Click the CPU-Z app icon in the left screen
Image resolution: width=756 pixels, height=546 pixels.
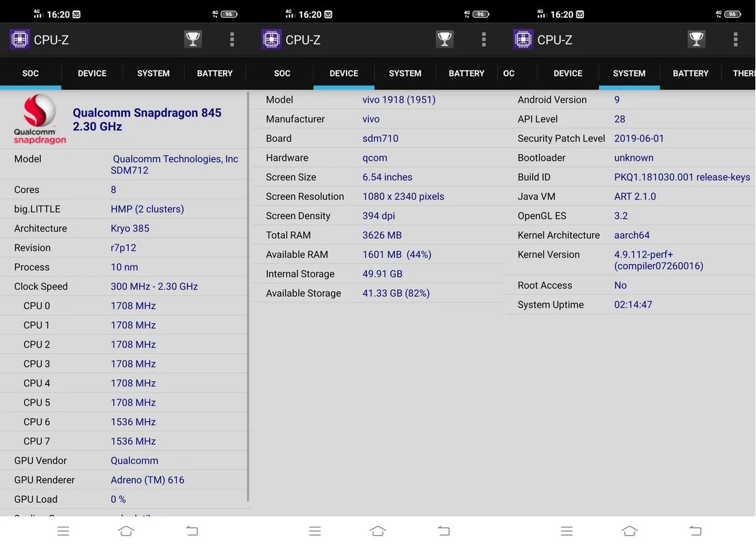point(20,39)
